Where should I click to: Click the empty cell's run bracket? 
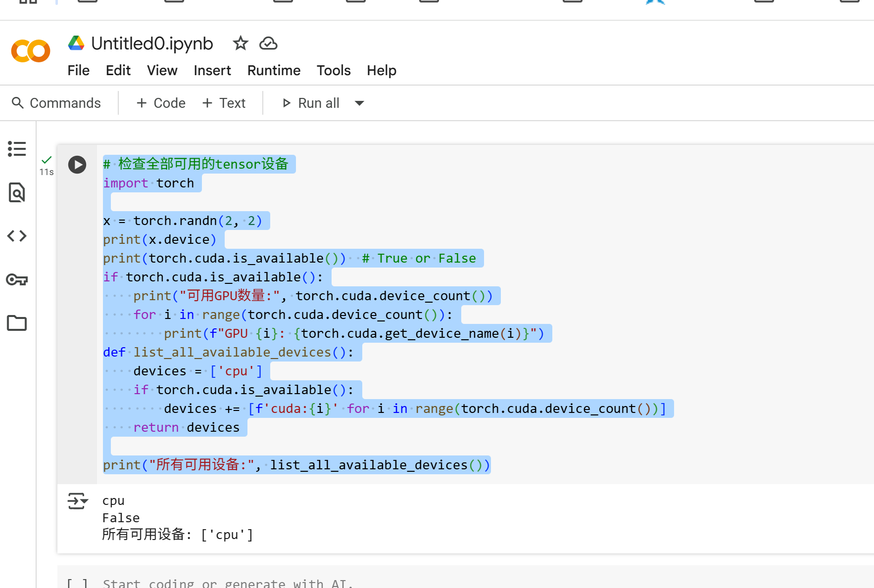tap(77, 583)
